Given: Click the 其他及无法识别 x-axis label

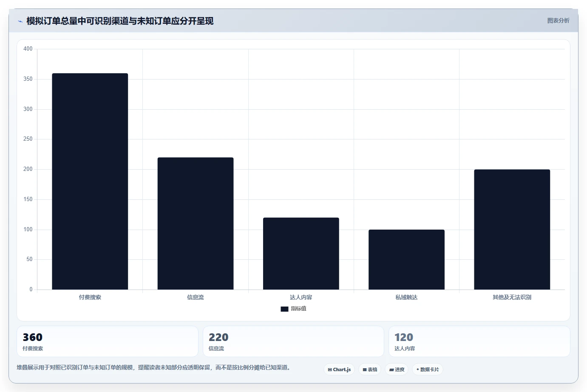Looking at the screenshot, I should click(x=512, y=297).
